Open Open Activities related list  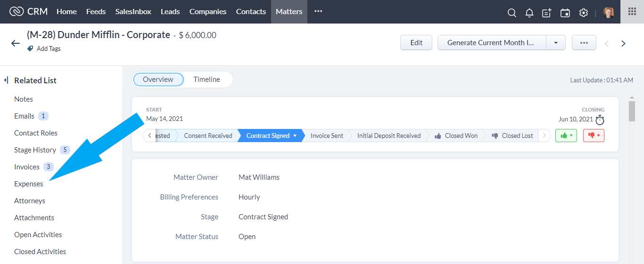pos(38,235)
